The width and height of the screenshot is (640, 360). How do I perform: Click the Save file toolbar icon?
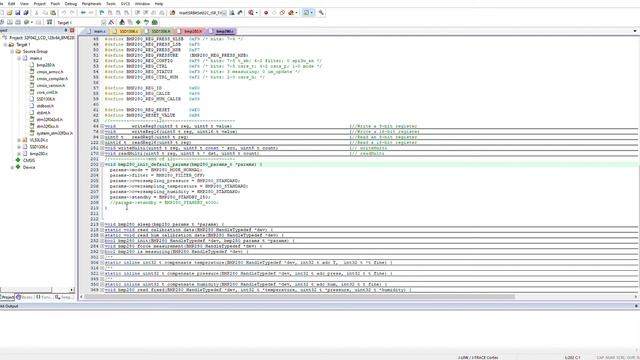pos(18,13)
